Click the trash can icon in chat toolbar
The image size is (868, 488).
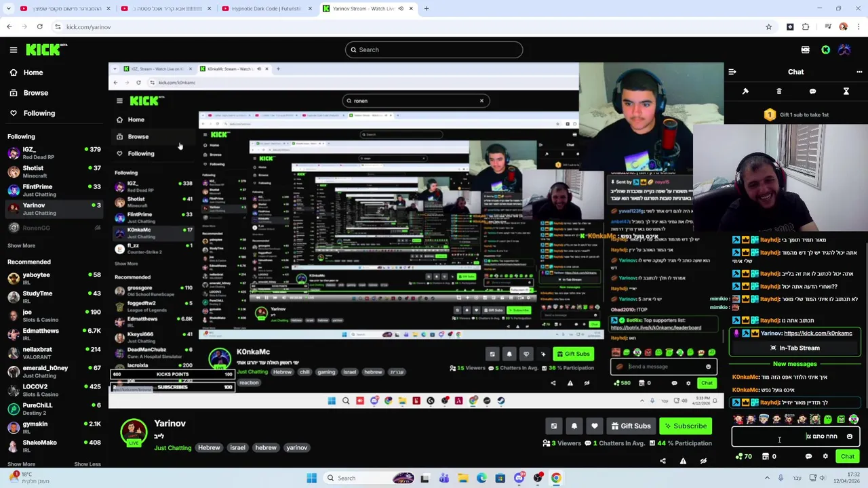click(778, 91)
